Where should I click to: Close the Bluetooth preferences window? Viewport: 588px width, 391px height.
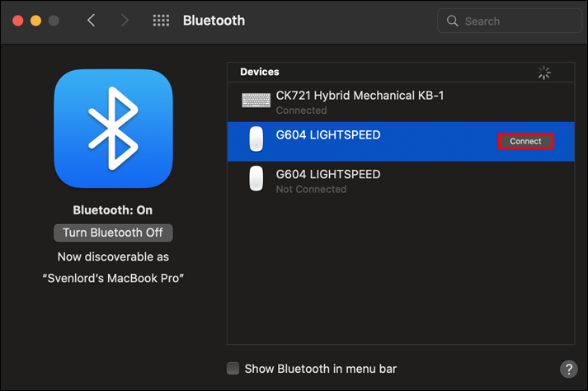pyautogui.click(x=17, y=21)
